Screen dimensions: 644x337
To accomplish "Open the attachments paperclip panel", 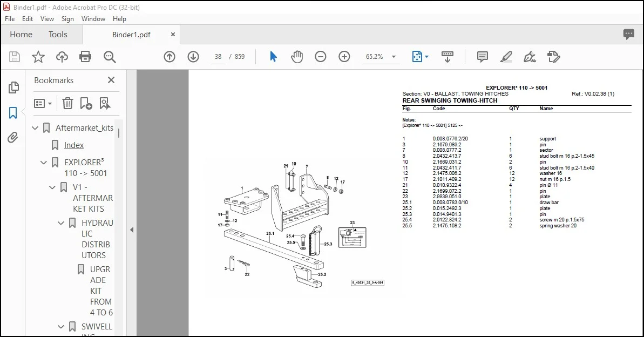I will pyautogui.click(x=13, y=137).
